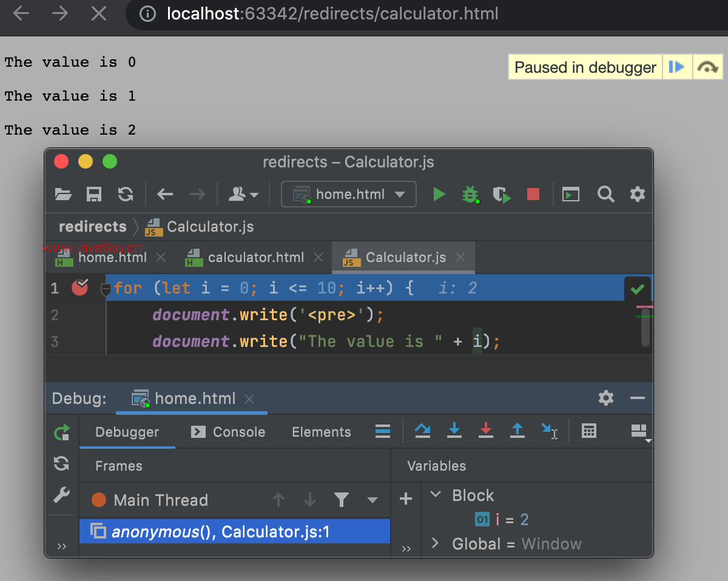Screen dimensions: 728x581
Task: Resume script execution in paused overlay
Action: point(676,67)
